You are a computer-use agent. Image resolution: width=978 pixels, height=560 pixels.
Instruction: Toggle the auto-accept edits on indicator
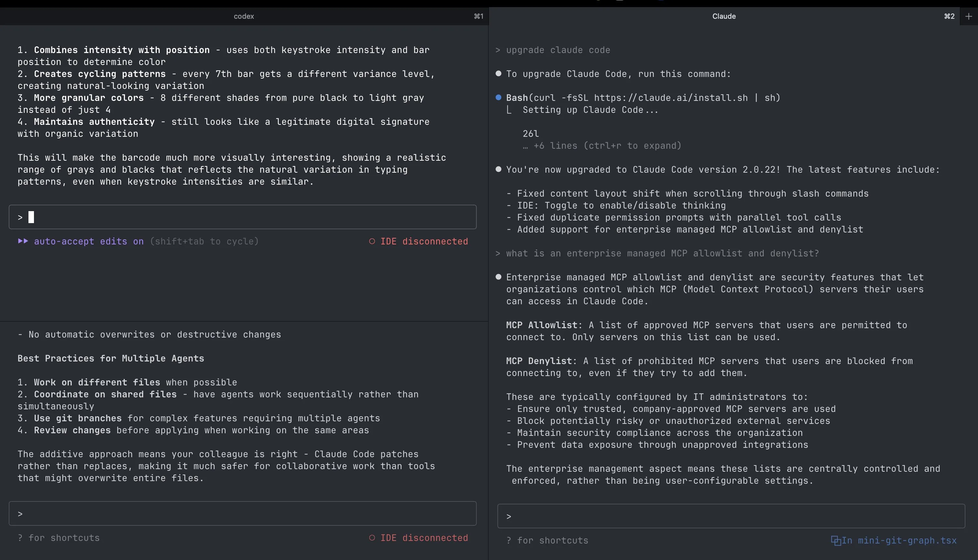click(x=89, y=241)
